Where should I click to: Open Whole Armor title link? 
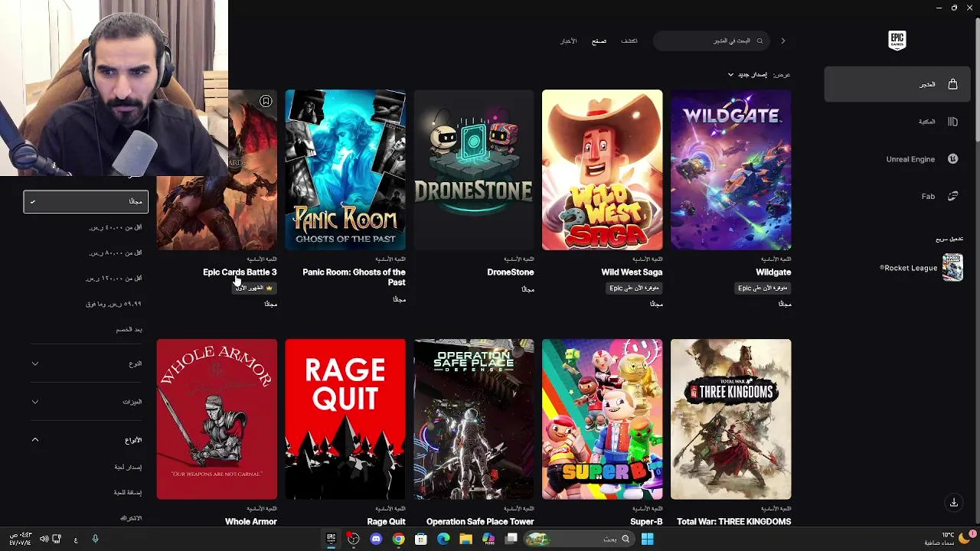tap(251, 521)
